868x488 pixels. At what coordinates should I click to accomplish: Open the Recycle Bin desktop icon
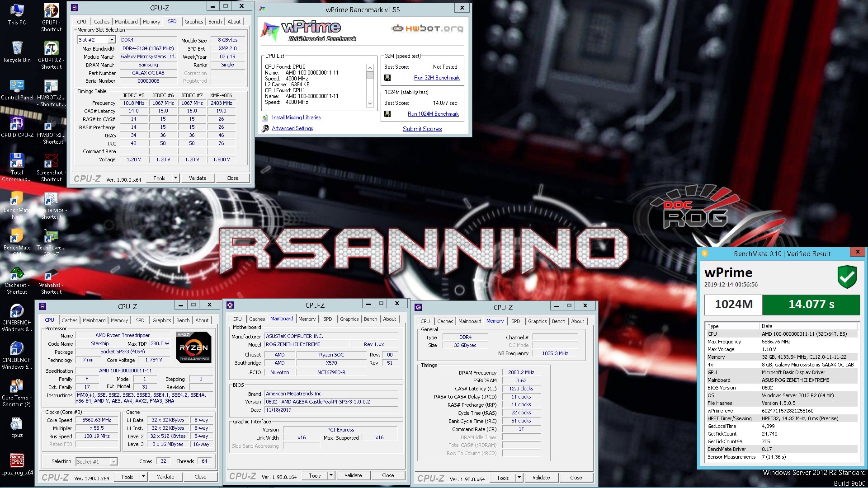(x=17, y=52)
